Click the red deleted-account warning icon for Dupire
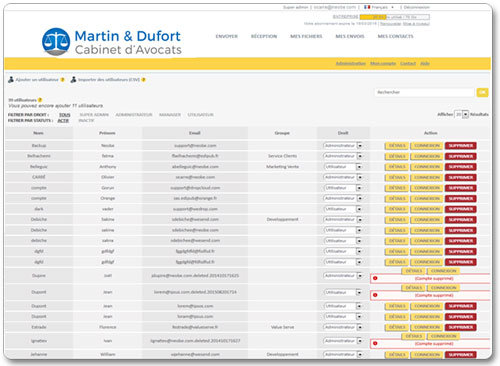The image size is (500, 366). point(375,278)
